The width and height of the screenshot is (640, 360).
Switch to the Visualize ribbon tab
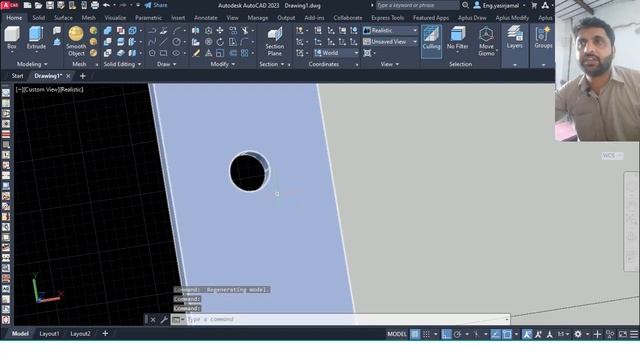(x=115, y=18)
